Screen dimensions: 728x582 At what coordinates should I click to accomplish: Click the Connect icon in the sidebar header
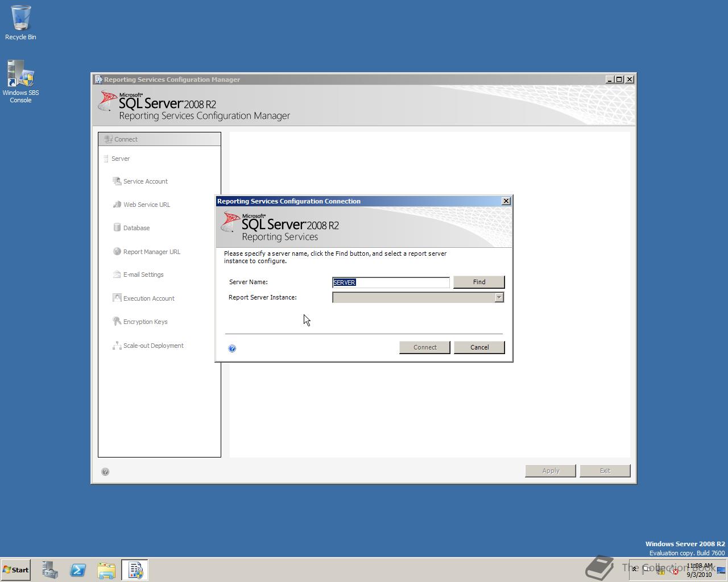tap(108, 139)
